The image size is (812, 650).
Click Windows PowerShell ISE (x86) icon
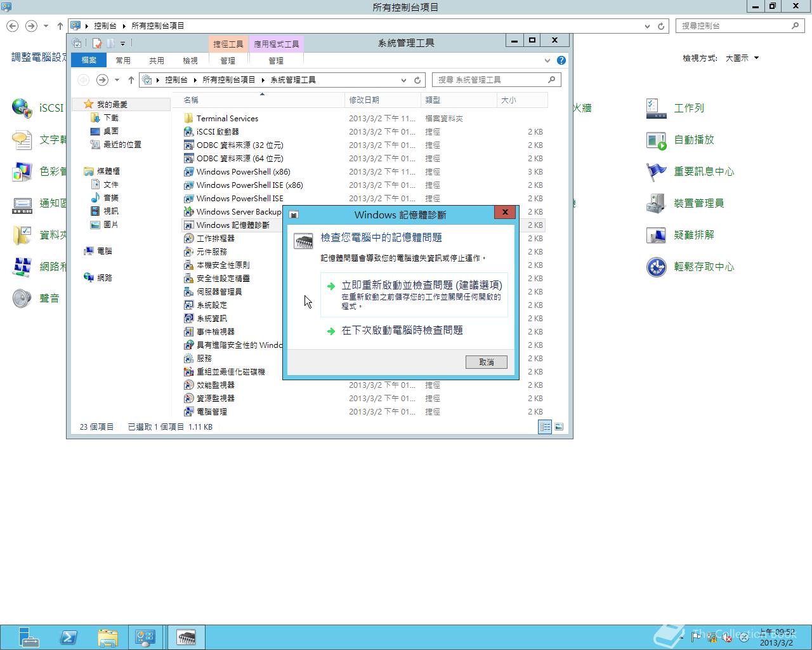[188, 185]
